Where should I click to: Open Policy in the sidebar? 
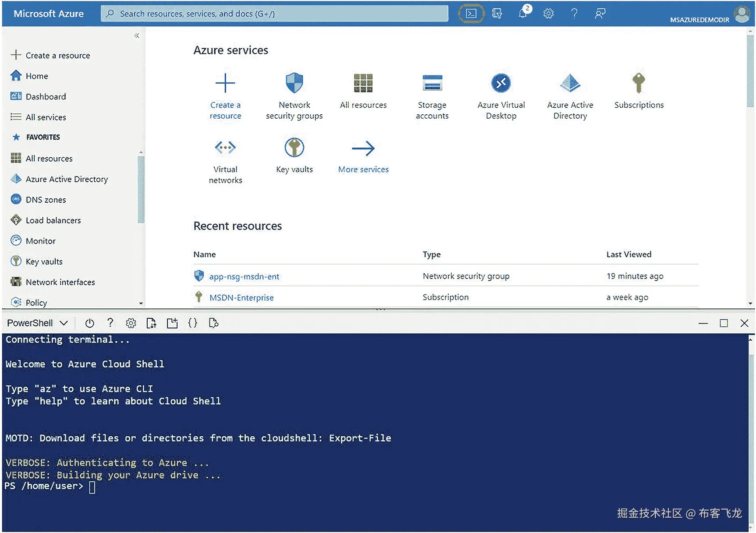tap(29, 302)
